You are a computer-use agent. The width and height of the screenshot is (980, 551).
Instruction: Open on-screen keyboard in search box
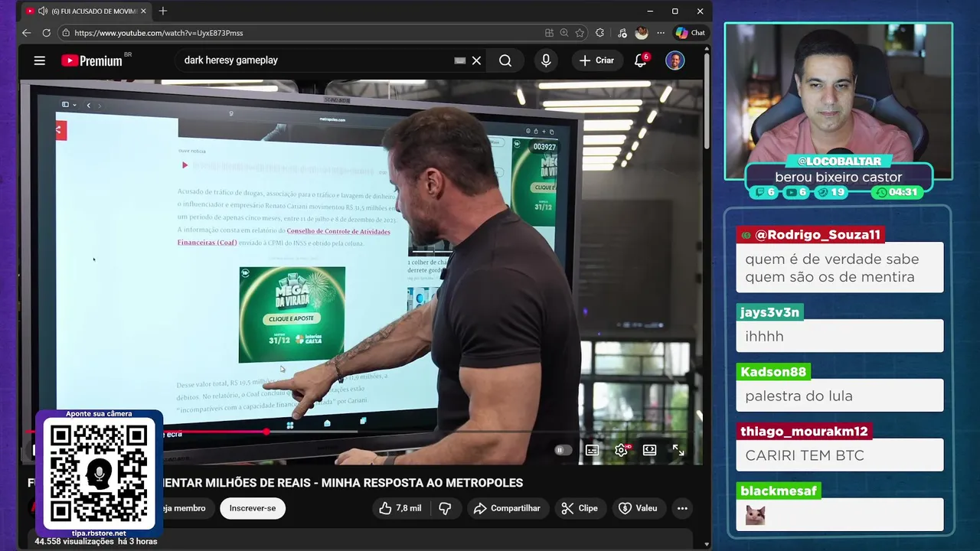click(x=460, y=60)
